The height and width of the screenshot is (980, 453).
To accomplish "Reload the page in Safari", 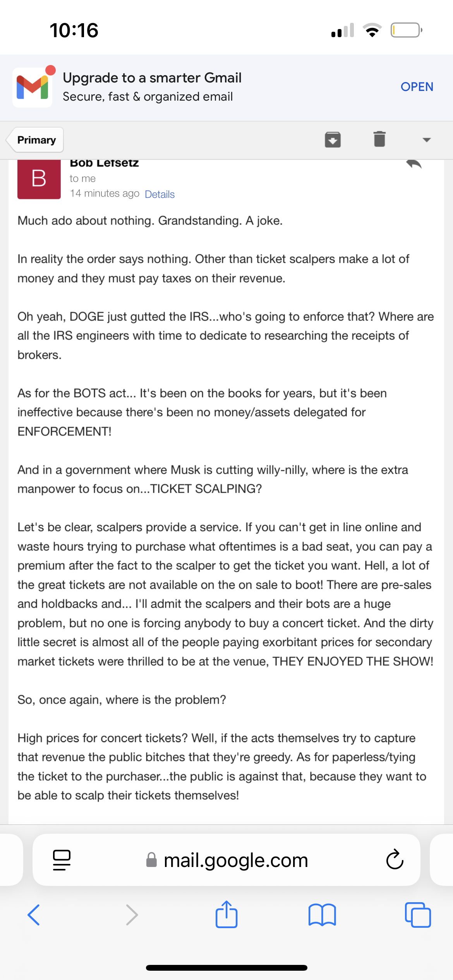I will pyautogui.click(x=395, y=860).
